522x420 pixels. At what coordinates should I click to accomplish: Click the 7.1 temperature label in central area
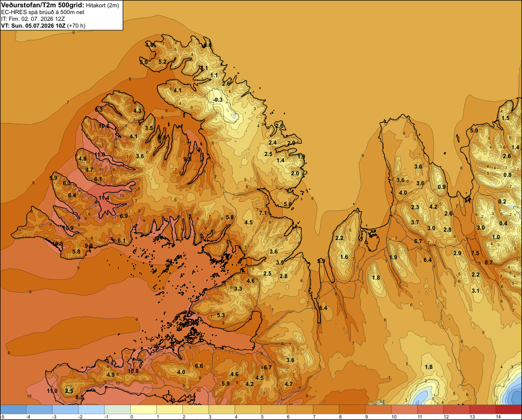263,213
